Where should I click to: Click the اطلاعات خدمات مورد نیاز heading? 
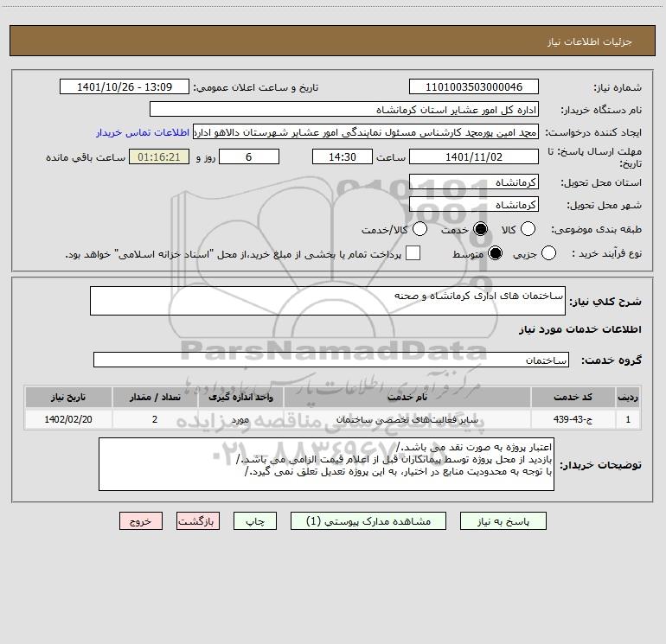[x=580, y=329]
